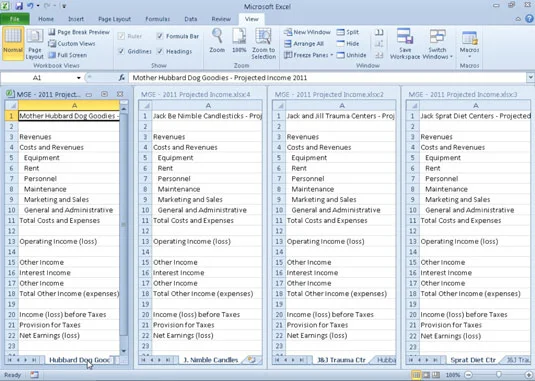Click the Save icon in Quick Access

(x=19, y=6)
